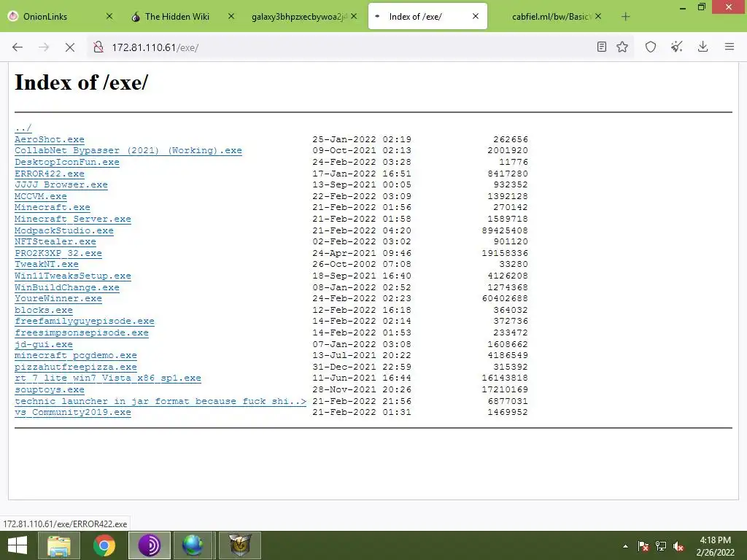Open vs_Community2019.exe link
This screenshot has height=560, width=747.
click(x=73, y=413)
